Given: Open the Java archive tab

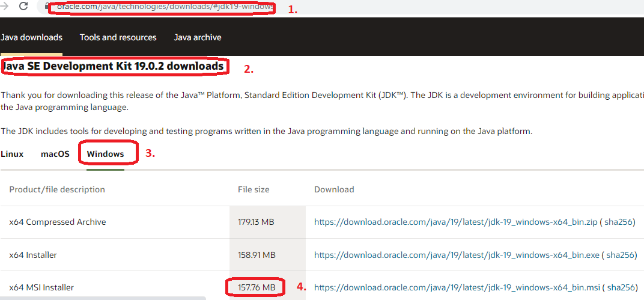Looking at the screenshot, I should [x=198, y=37].
